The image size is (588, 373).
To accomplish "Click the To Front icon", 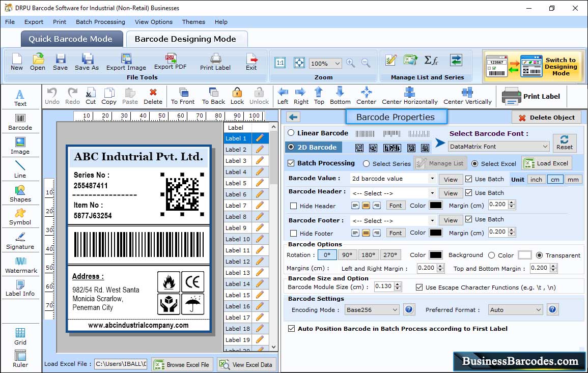I will [x=183, y=96].
